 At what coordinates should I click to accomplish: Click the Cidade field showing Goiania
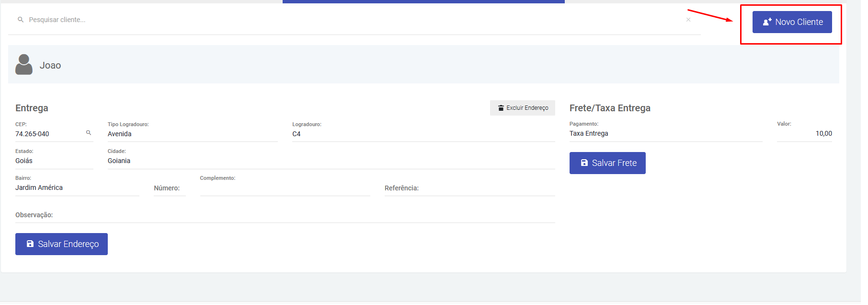tap(331, 161)
